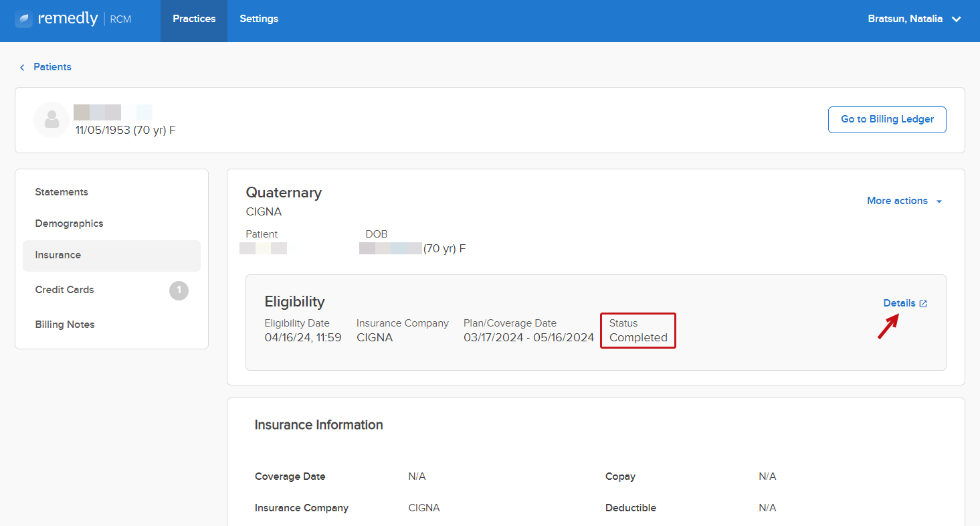Click the Credit Cards count badge
Image resolution: width=980 pixels, height=526 pixels.
click(179, 290)
